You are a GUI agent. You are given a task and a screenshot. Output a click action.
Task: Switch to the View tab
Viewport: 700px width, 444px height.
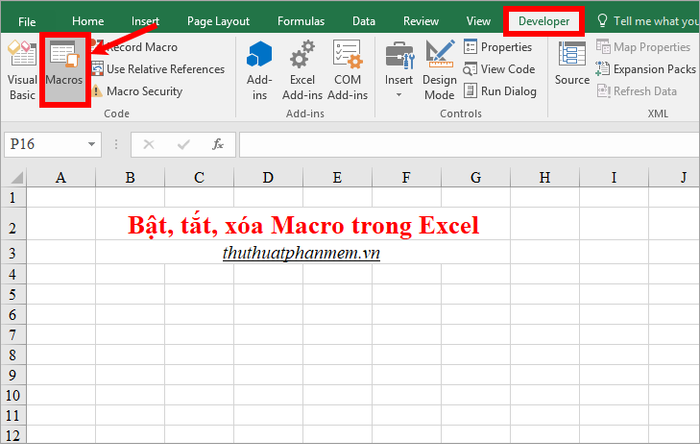[479, 21]
